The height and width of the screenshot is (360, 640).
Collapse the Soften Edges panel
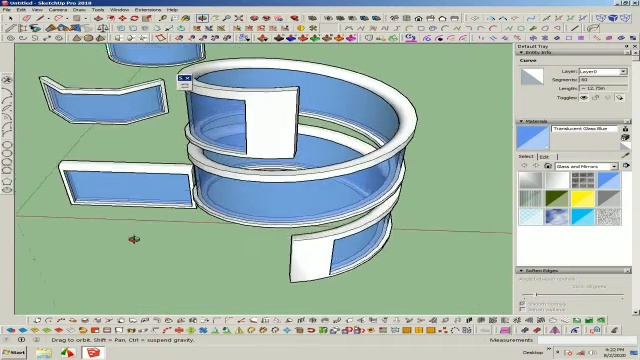[x=521, y=271]
